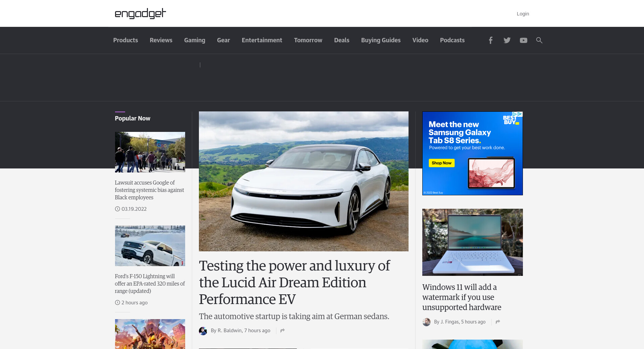Click the search magnifier icon
The width and height of the screenshot is (644, 349).
(x=539, y=40)
